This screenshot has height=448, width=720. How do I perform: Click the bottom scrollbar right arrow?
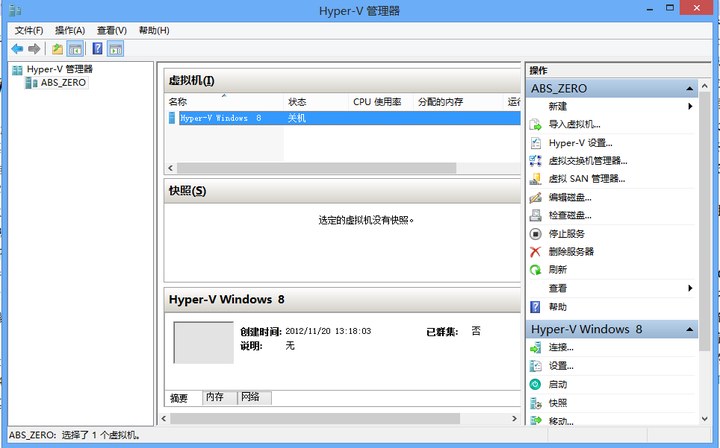(x=514, y=419)
